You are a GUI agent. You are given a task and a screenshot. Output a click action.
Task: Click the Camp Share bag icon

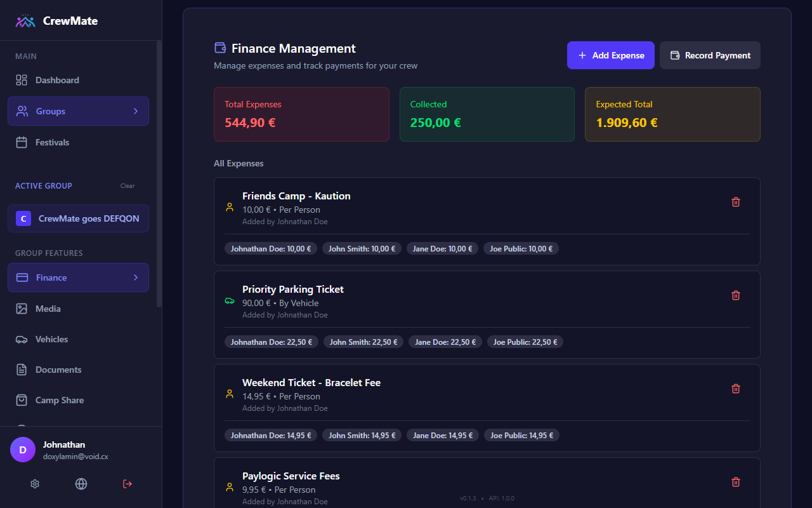(22, 400)
